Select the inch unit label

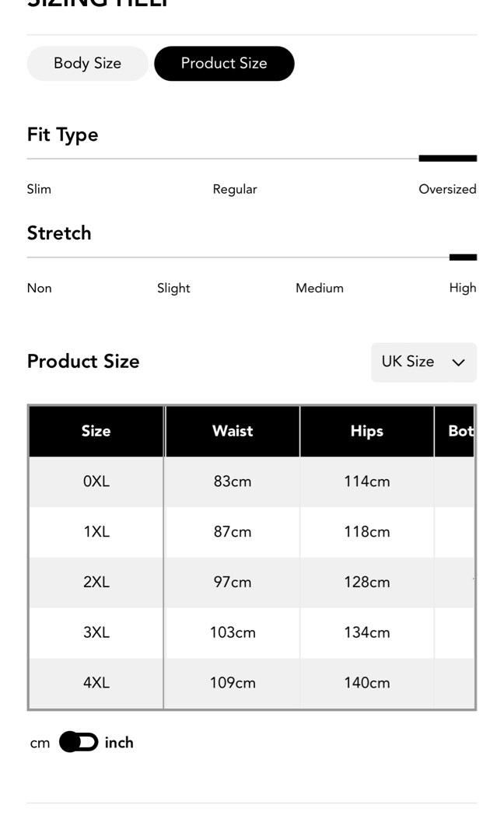coord(119,743)
